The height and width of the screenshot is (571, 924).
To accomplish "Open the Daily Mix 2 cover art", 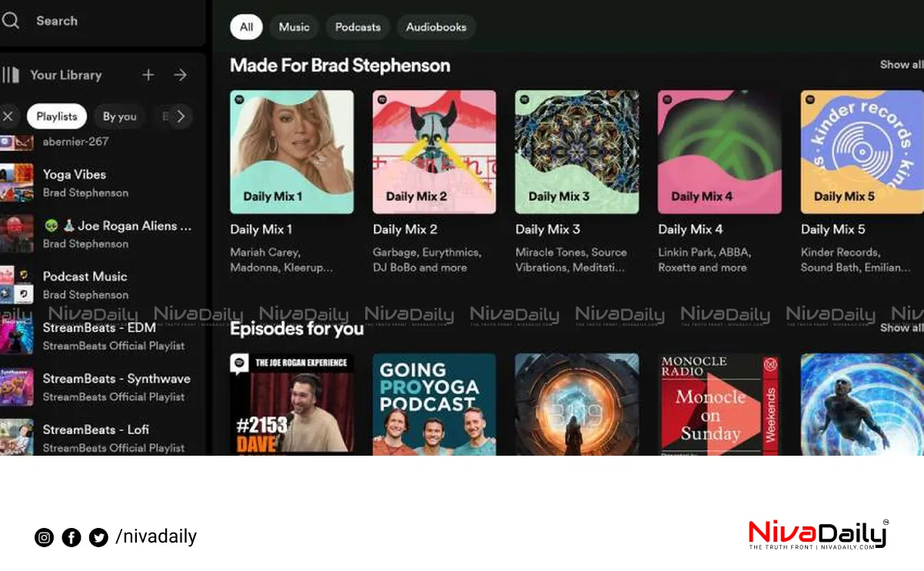I will (x=434, y=152).
